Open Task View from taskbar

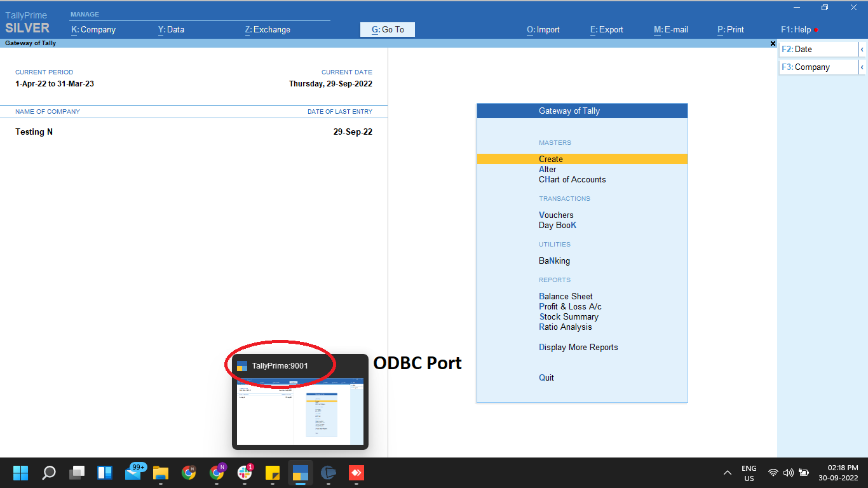(x=77, y=473)
